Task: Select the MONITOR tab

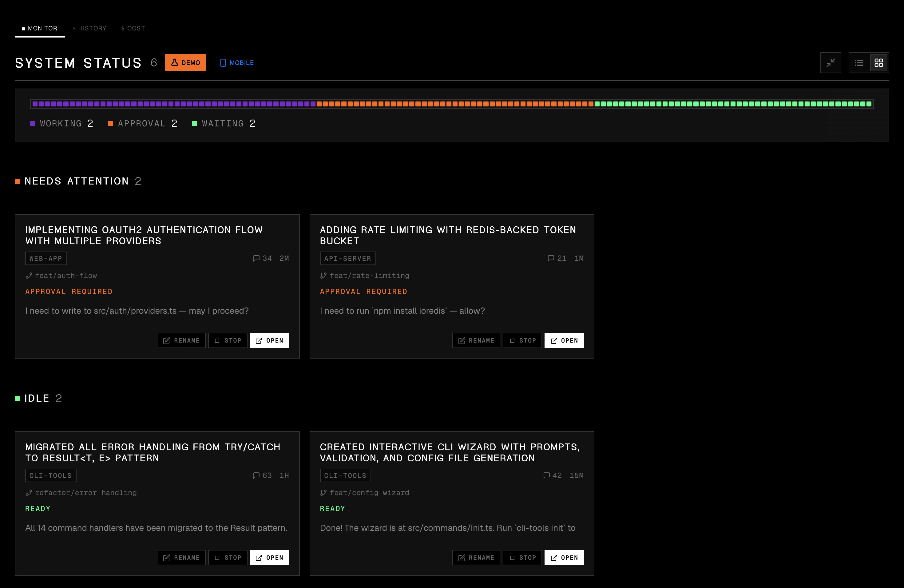Action: tap(40, 29)
